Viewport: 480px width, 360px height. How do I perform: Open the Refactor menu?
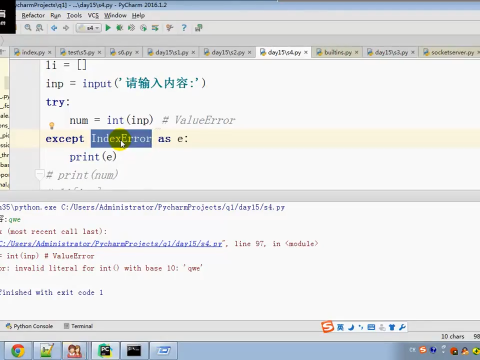33,15
